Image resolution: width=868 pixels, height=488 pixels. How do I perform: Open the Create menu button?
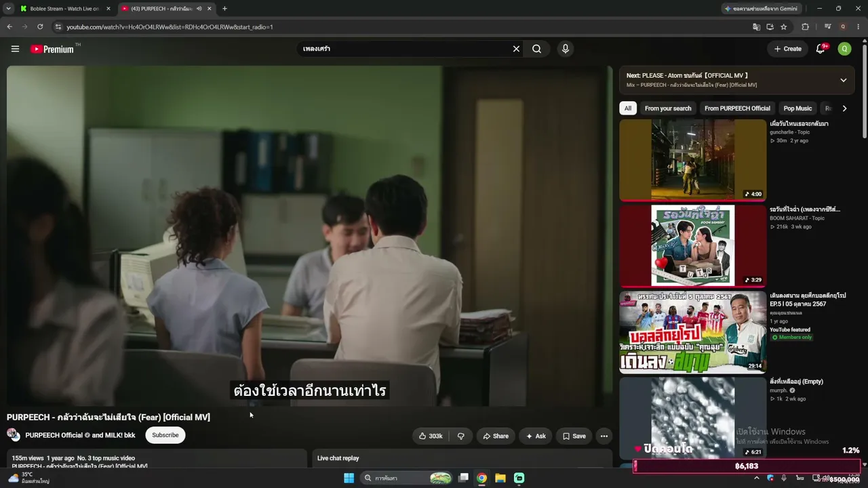point(787,49)
